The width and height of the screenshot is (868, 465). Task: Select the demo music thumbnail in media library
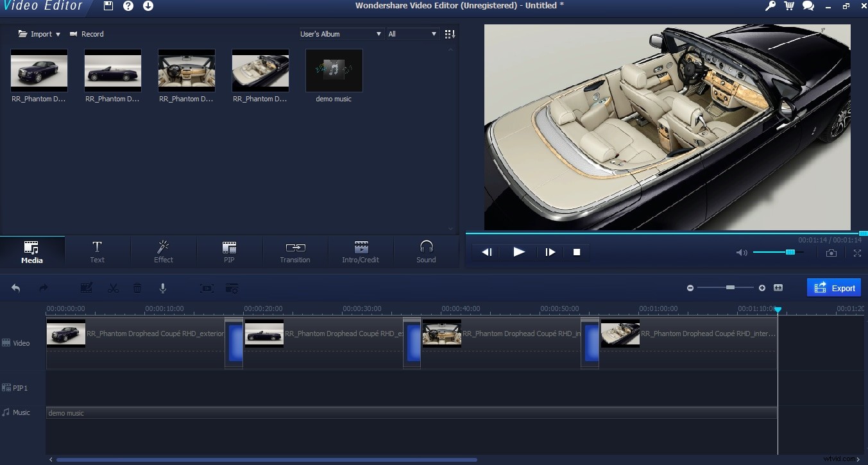coord(334,71)
